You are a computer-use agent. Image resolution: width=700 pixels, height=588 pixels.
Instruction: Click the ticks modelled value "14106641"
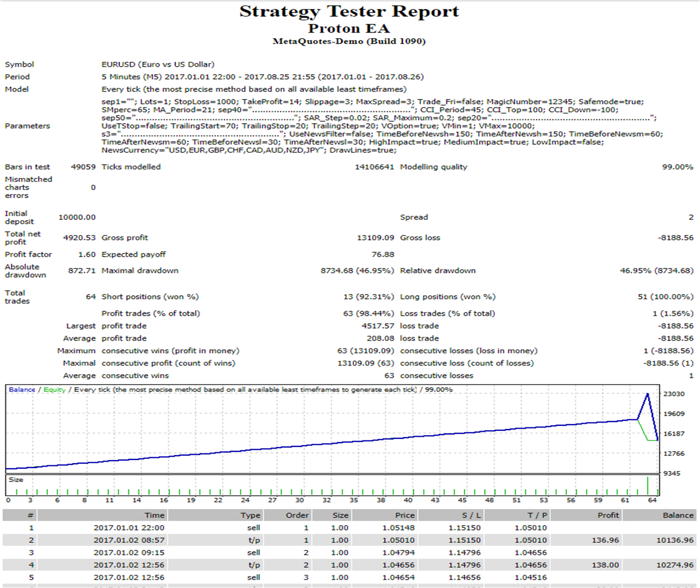tap(374, 167)
